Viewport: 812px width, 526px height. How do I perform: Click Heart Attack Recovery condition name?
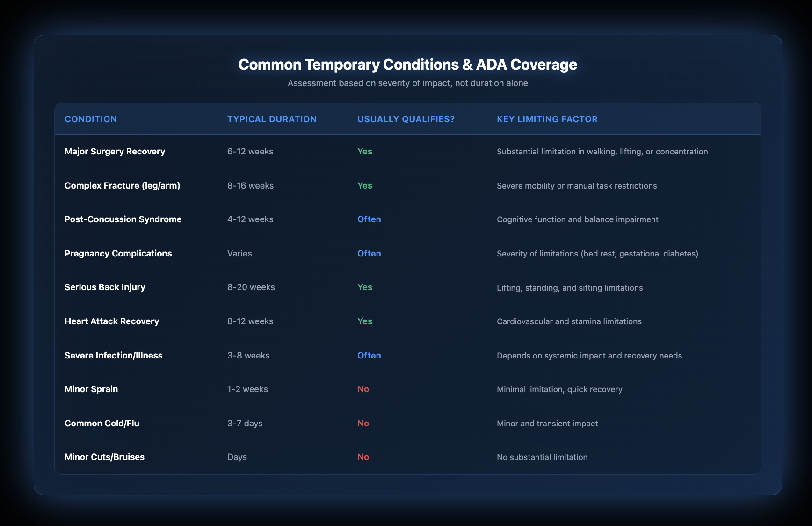click(x=112, y=321)
